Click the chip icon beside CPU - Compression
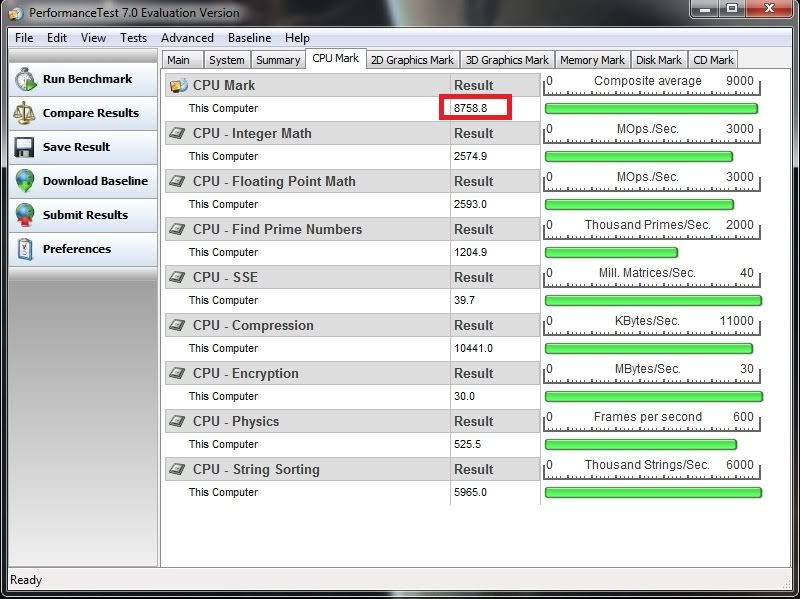800x599 pixels. tap(177, 325)
